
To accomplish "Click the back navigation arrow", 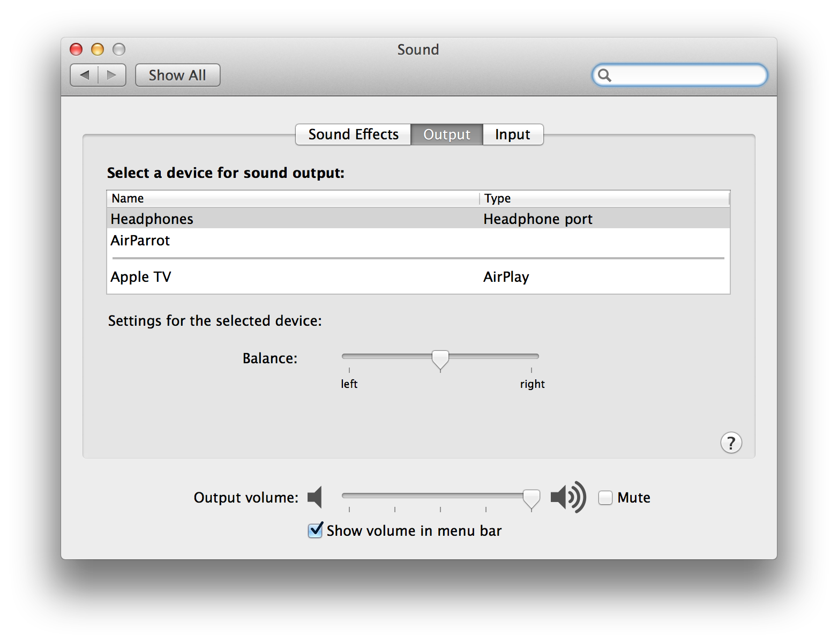I will [x=85, y=75].
